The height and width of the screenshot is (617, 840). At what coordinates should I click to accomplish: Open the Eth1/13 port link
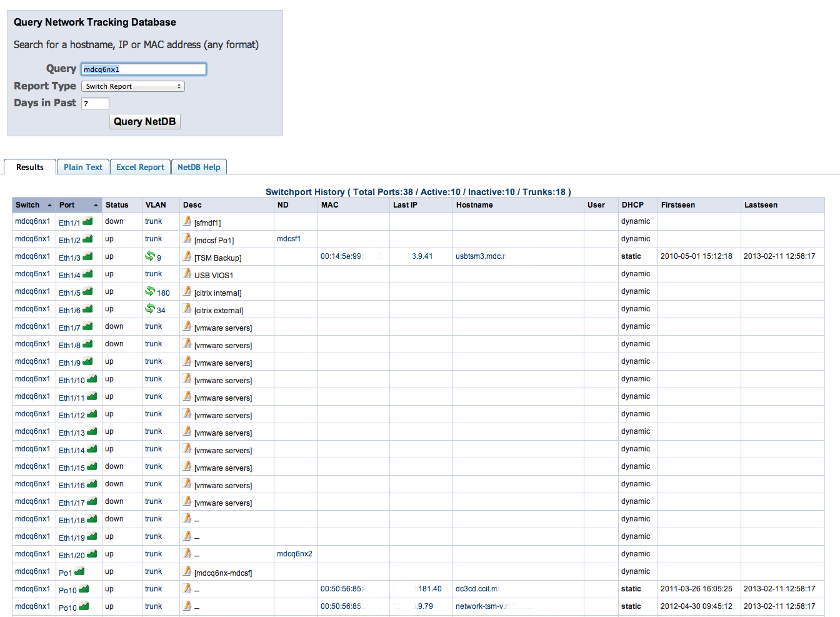[x=72, y=433]
